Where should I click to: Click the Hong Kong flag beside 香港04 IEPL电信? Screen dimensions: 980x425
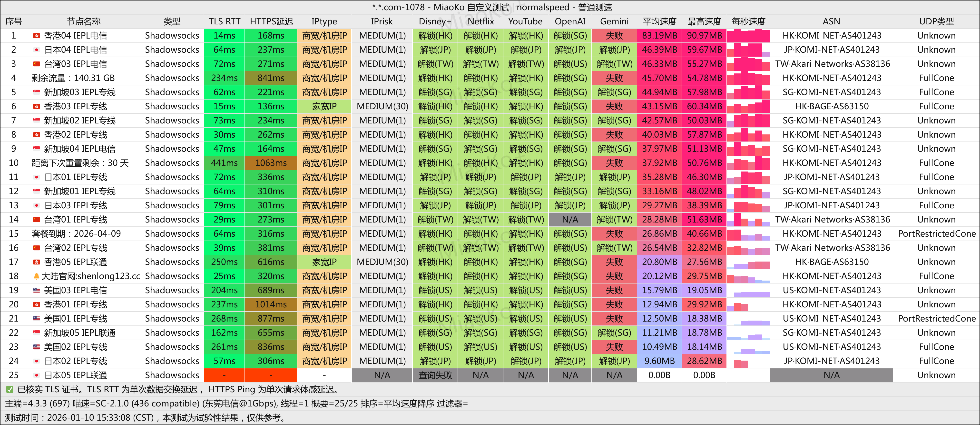tap(37, 36)
